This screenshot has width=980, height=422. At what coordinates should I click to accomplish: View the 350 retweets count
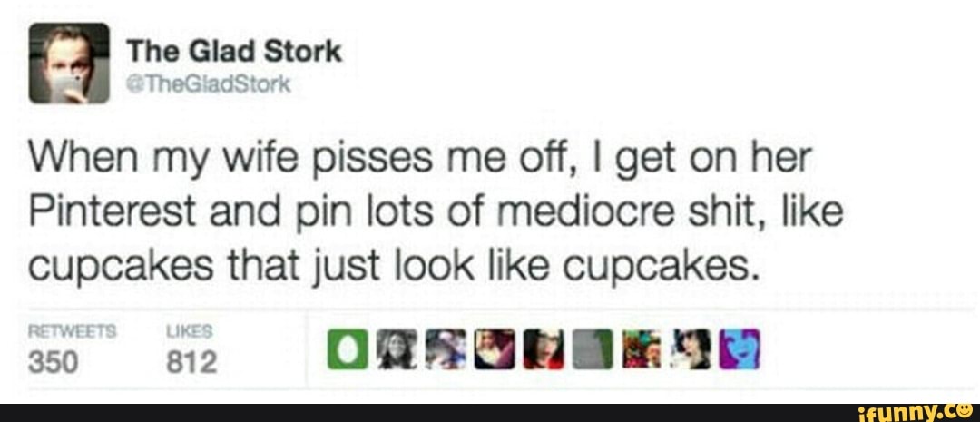tap(54, 361)
